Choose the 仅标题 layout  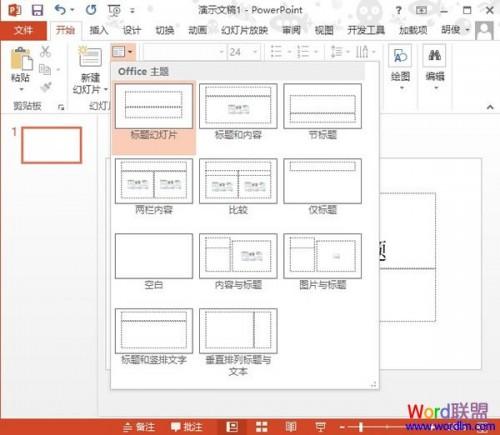pos(322,187)
